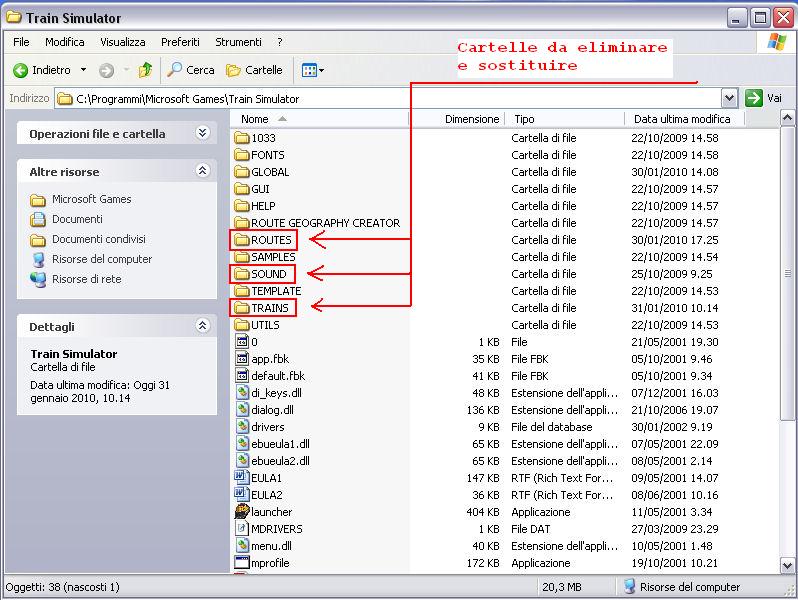
Task: Select the HELP folder icon
Action: tap(242, 206)
